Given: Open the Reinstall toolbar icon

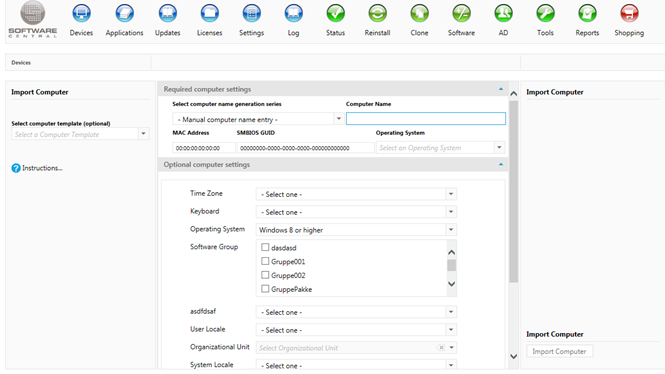Looking at the screenshot, I should coord(377,14).
